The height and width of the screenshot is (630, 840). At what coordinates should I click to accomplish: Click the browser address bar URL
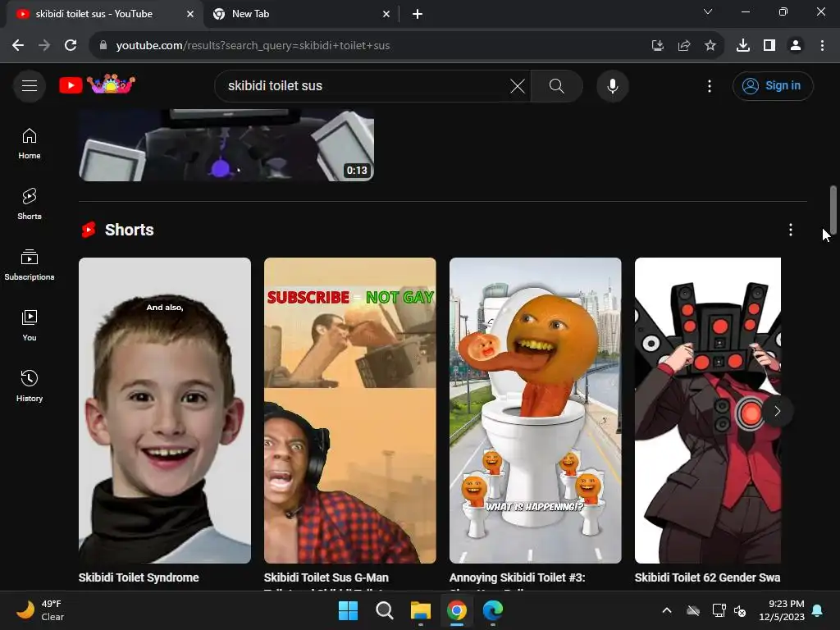[x=253, y=46]
